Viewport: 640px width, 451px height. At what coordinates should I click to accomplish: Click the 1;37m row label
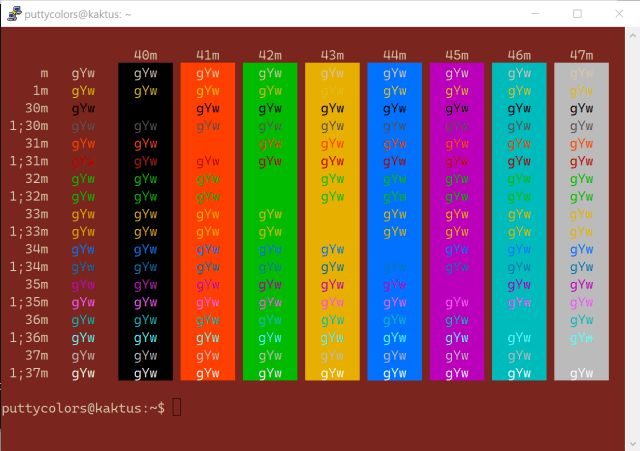29,373
